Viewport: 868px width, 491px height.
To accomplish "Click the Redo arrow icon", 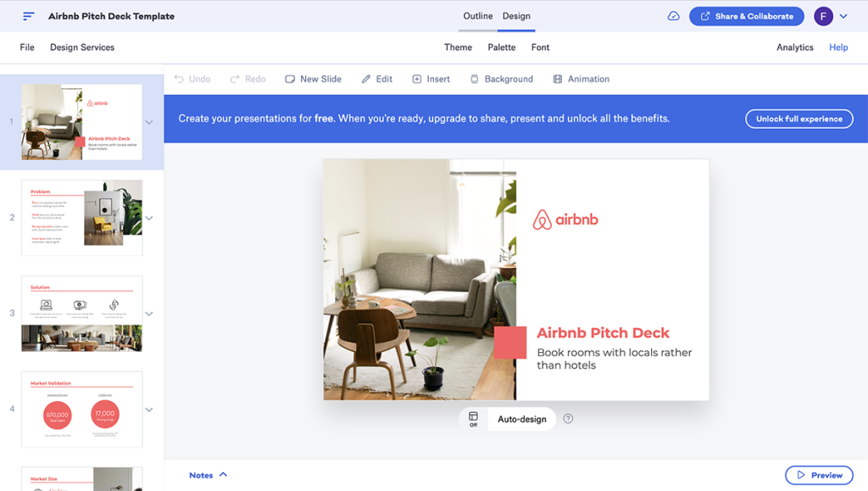I will pyautogui.click(x=235, y=79).
